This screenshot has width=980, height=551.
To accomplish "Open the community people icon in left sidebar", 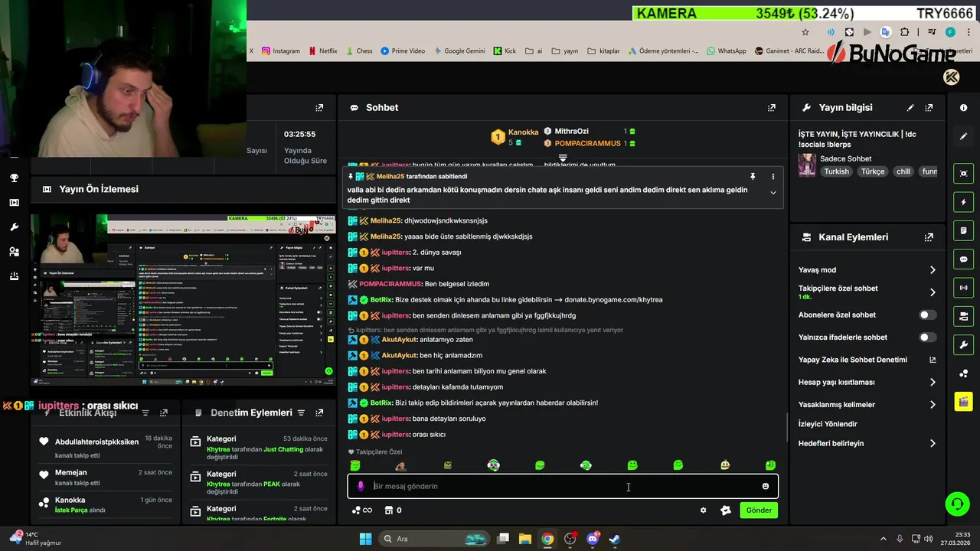I will coord(14,252).
